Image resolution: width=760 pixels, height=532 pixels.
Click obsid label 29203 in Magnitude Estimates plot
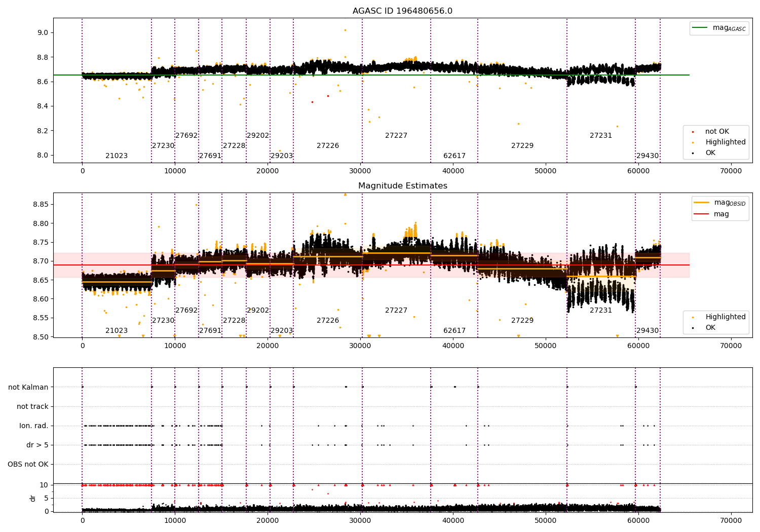click(x=282, y=331)
